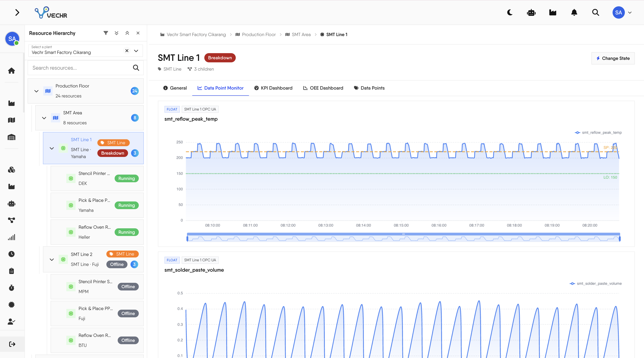Open the map icon in left sidebar
The width and height of the screenshot is (644, 358).
pos(11,120)
